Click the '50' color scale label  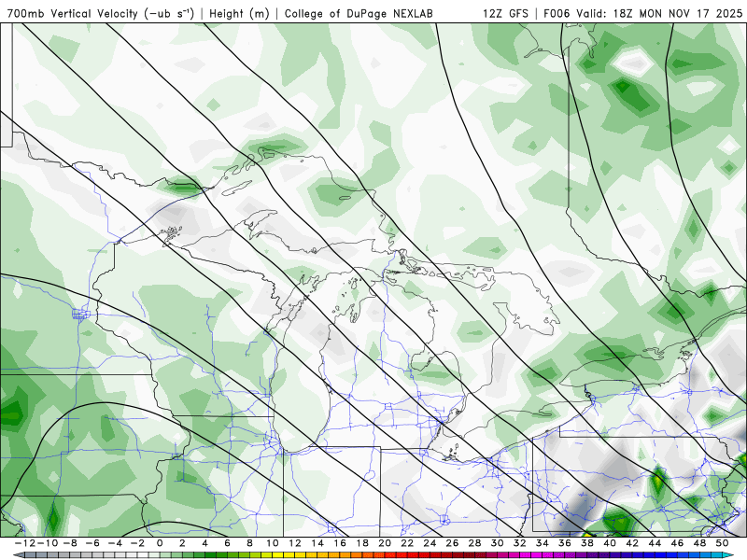click(722, 543)
